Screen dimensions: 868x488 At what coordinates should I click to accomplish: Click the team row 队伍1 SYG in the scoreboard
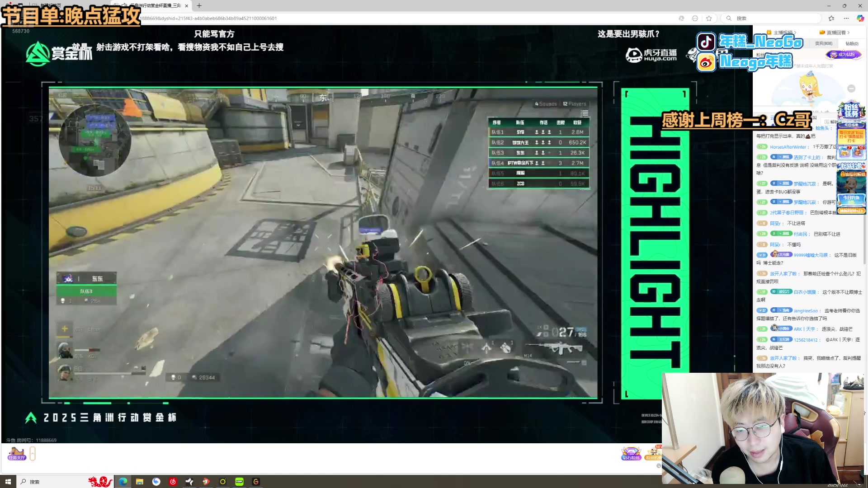point(538,132)
